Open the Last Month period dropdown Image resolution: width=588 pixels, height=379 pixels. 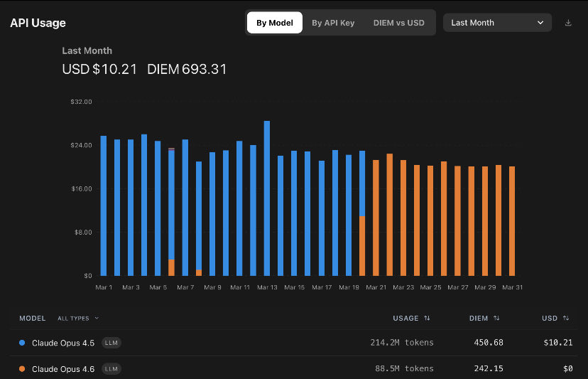pos(497,23)
